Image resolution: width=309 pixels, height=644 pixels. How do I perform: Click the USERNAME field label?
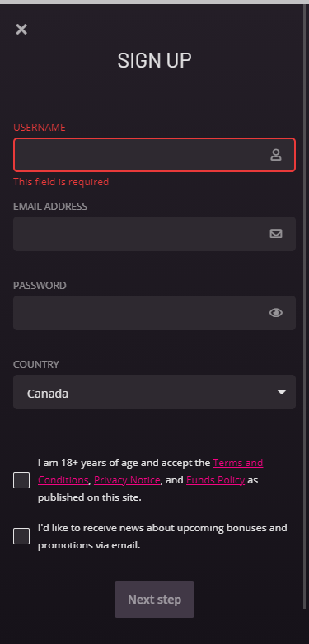40,128
